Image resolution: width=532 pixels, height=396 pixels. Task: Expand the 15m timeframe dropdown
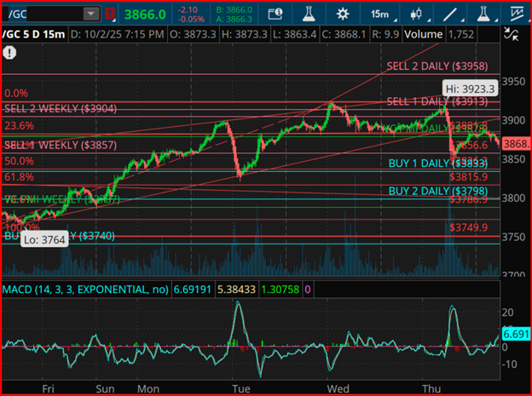[383, 14]
